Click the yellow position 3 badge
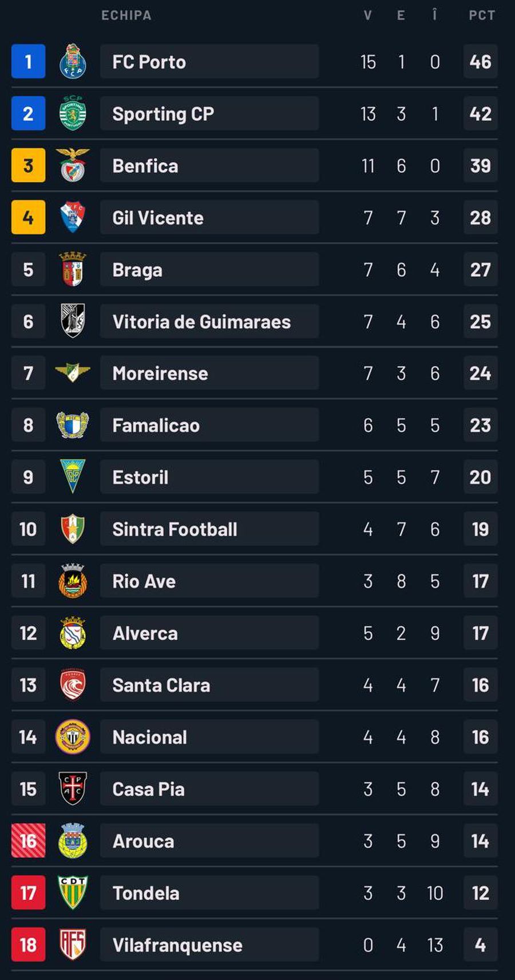The width and height of the screenshot is (515, 980). pos(28,166)
